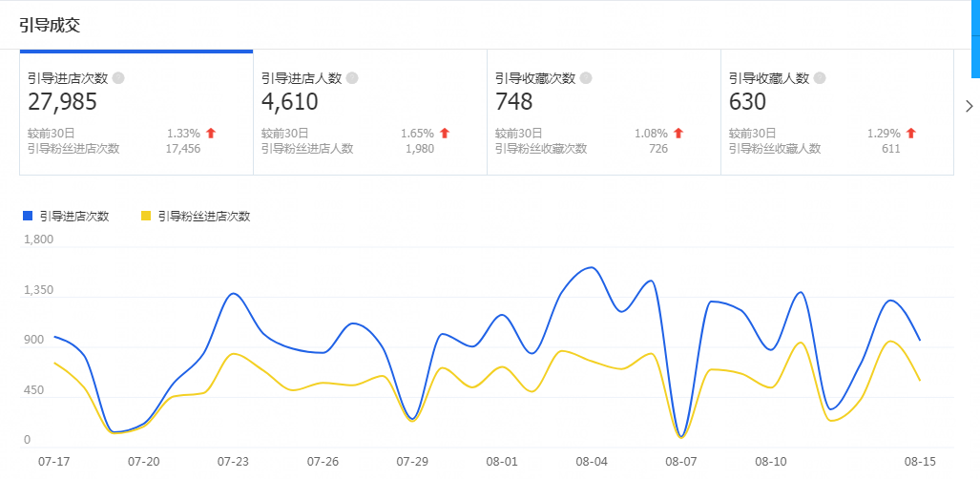Screen dimensions: 980x479
Task: Click the 1,350 y-axis label
Action: pos(38,290)
